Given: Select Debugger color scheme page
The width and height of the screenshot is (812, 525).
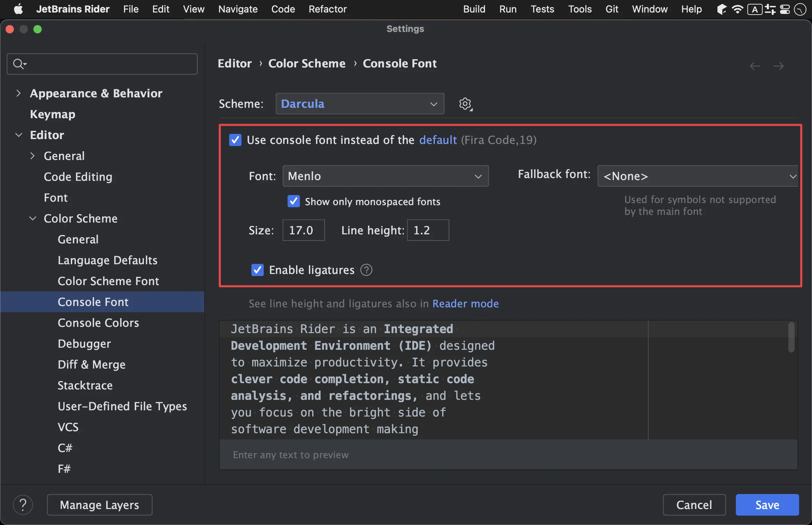Looking at the screenshot, I should [84, 344].
